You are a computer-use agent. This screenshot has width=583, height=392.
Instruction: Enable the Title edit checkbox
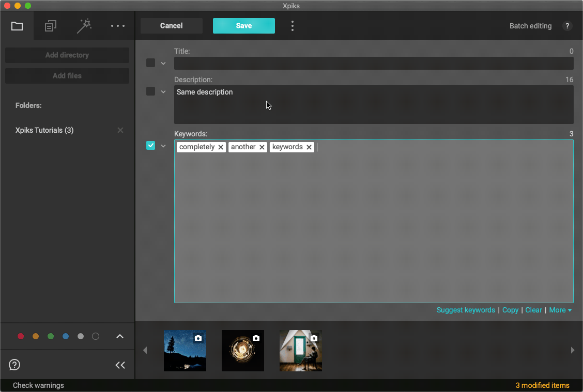(150, 62)
